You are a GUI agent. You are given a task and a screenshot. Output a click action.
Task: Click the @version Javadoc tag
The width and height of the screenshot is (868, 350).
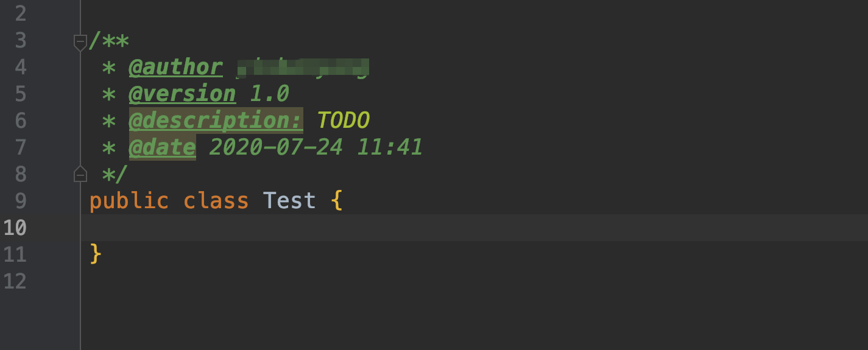coord(182,94)
